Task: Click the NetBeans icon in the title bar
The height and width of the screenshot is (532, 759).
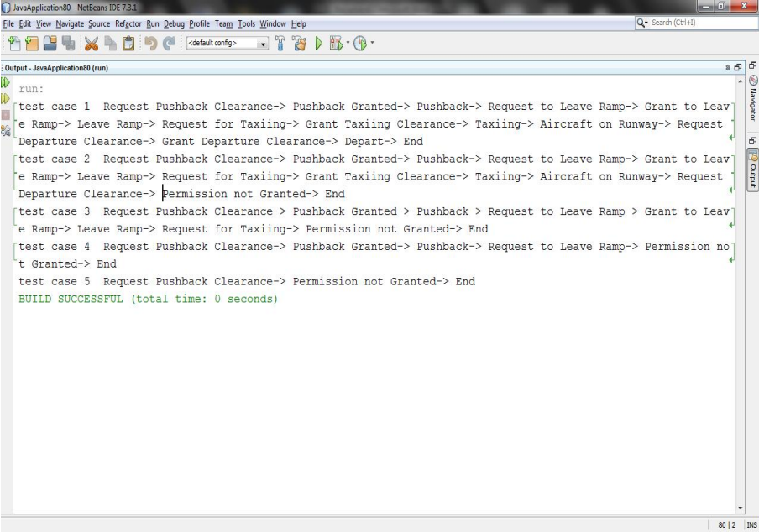Action: [6, 8]
